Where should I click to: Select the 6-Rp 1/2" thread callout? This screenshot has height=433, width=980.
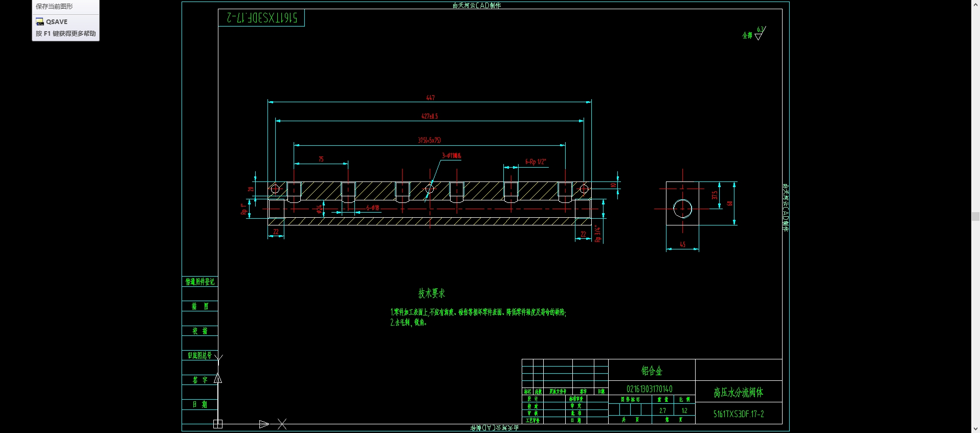[536, 162]
